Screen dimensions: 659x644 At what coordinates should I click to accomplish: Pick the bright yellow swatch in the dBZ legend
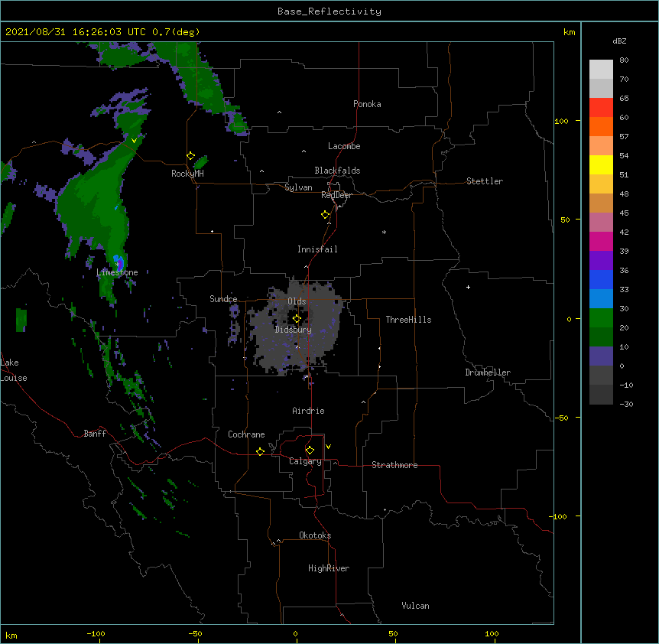click(x=601, y=164)
